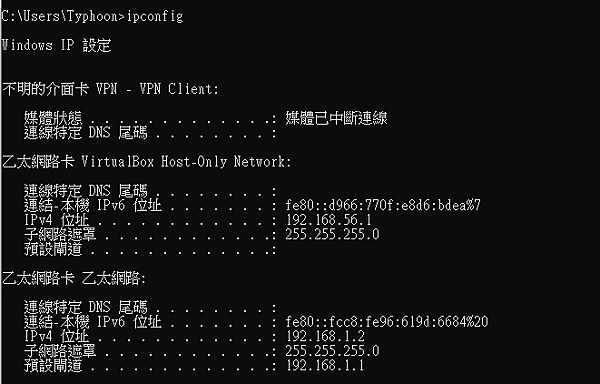Click the subnet mask under 乙太網路 adapter
The height and width of the screenshot is (384, 600).
click(333, 351)
